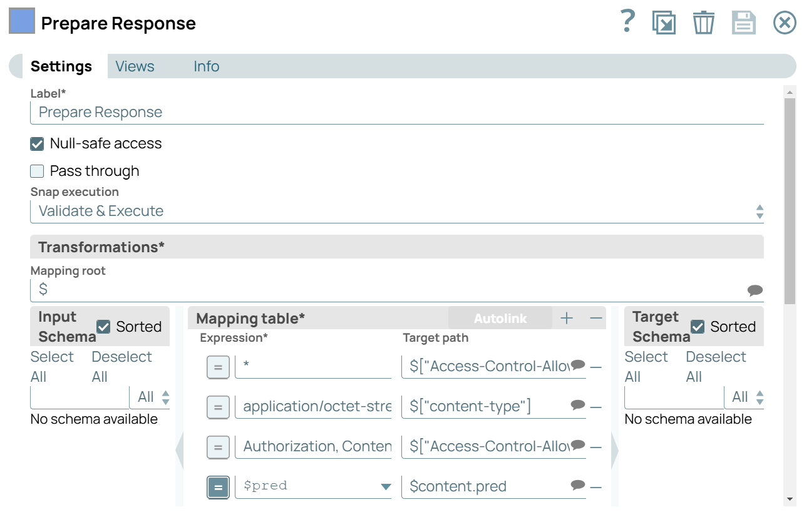Enable the Pass through checkbox
809x532 pixels.
36,170
